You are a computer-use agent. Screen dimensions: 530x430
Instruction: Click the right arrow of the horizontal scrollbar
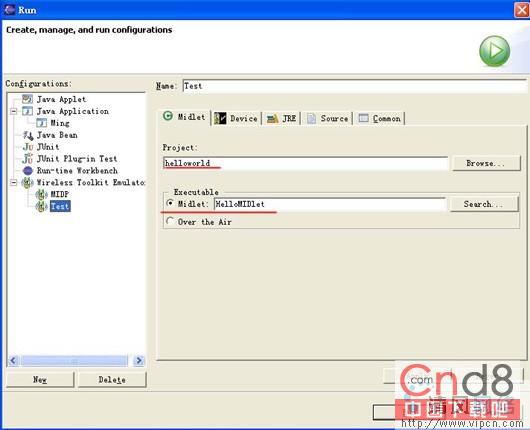139,361
